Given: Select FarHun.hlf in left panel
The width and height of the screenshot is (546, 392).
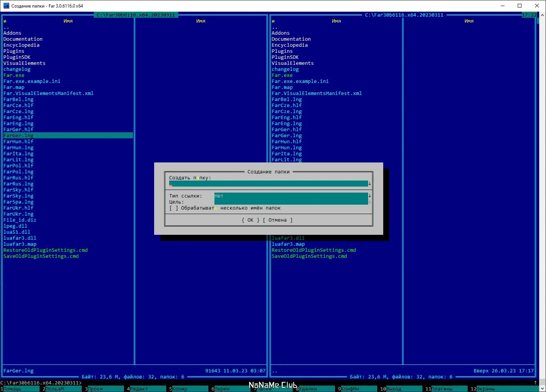Looking at the screenshot, I should click(18, 142).
